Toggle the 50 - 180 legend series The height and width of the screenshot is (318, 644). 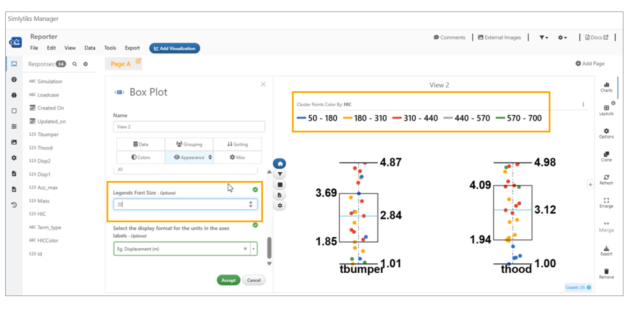(317, 118)
